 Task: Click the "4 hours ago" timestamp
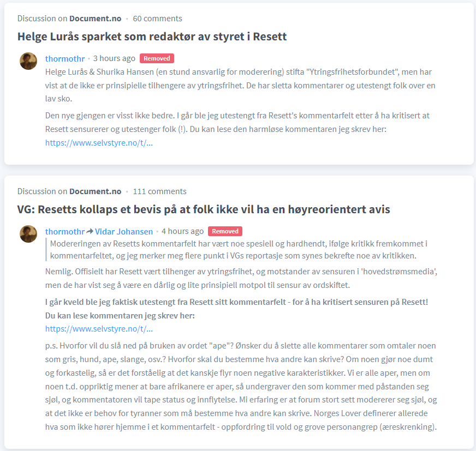point(182,231)
